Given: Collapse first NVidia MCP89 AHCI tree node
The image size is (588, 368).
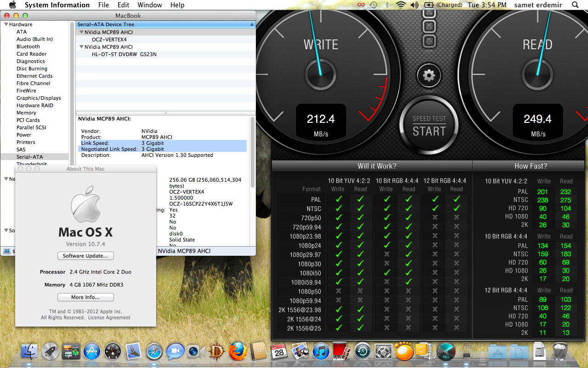Looking at the screenshot, I should [81, 32].
